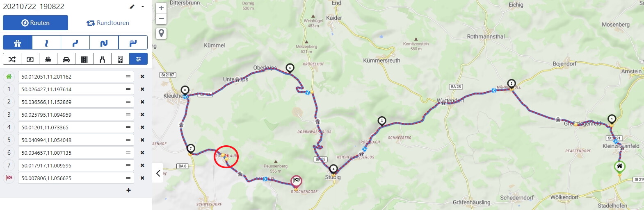Viewport: 644px width, 210px height.
Task: Toggle the avoid ferries ship icon
Action: coord(48,59)
